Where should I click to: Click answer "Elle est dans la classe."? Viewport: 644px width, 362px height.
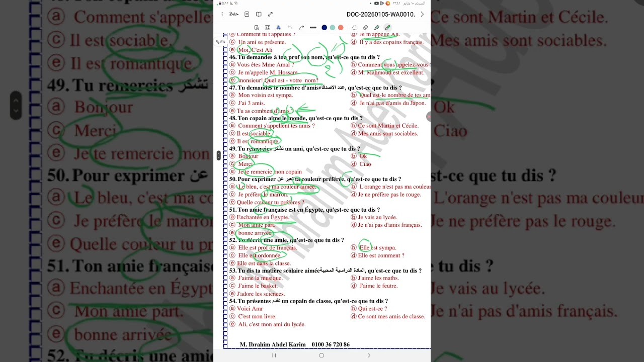(264, 263)
